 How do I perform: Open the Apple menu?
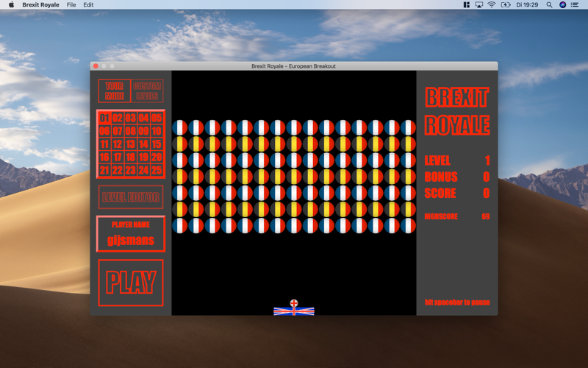click(11, 4)
